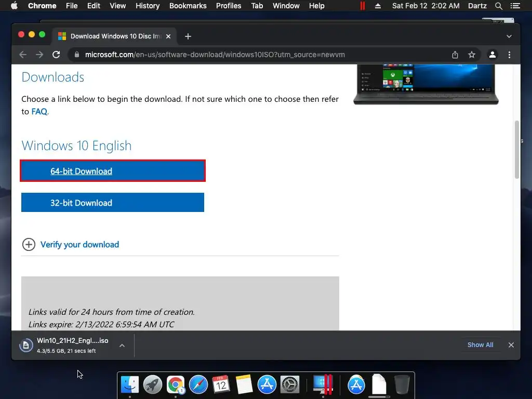Open Chrome's three-dot menu

[509, 55]
